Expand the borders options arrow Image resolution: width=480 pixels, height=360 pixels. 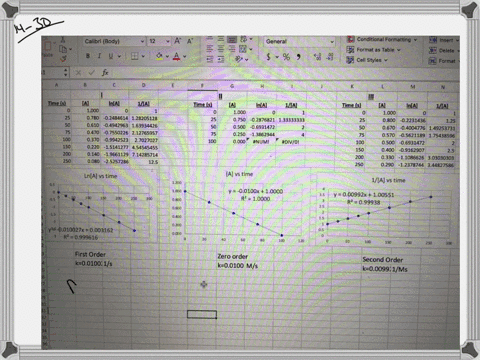[x=143, y=57]
